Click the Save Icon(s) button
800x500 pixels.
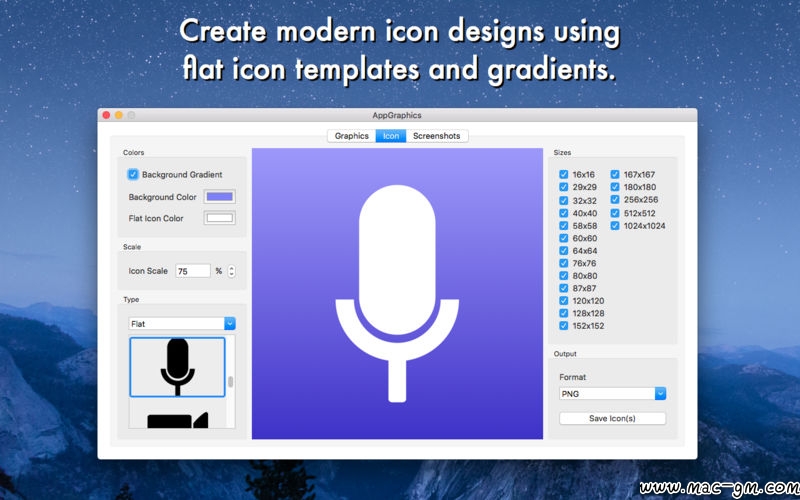(x=612, y=418)
